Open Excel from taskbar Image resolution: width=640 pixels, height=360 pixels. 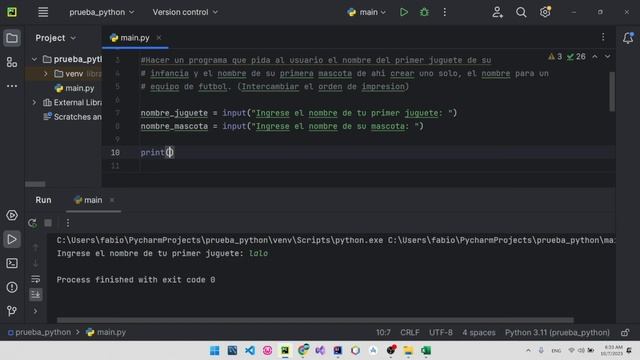426,351
